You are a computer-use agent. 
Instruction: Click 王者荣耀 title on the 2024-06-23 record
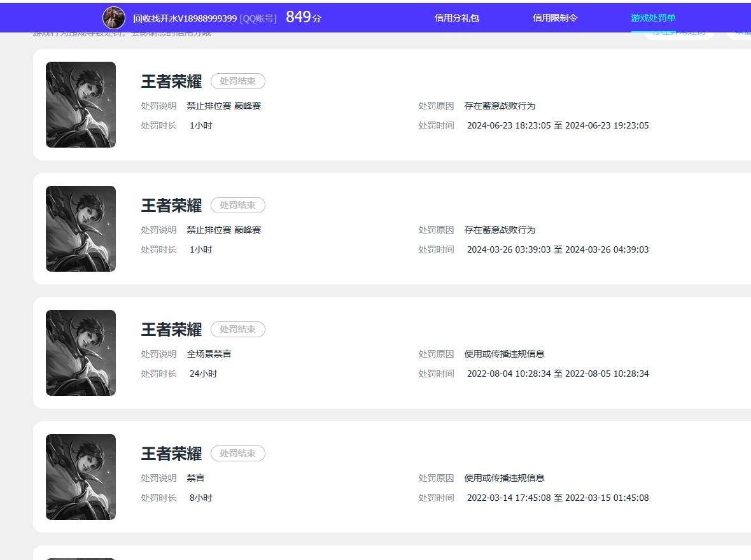pos(171,81)
